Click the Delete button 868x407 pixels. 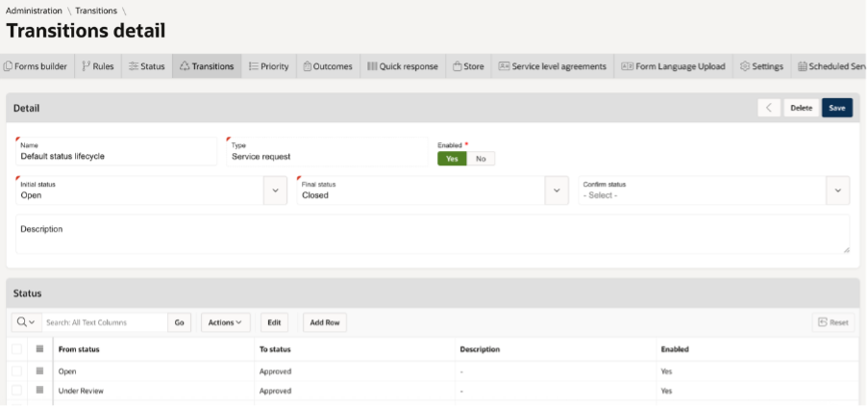801,108
